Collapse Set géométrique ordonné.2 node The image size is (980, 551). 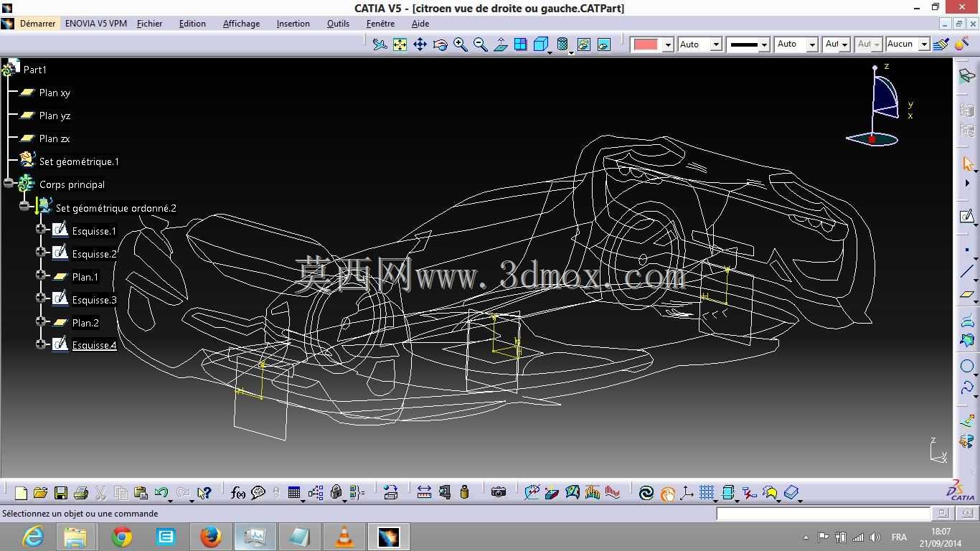(x=25, y=207)
